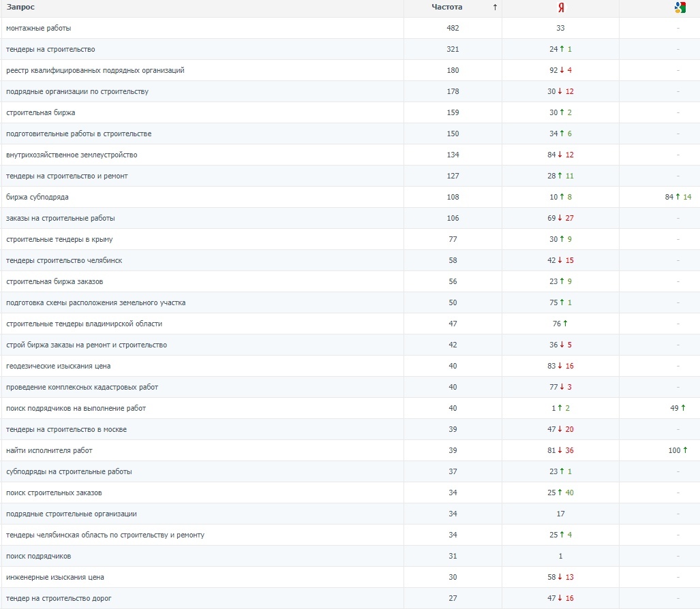Click the 'поиск подрядчиков' query with frequency 31
This screenshot has height=609, width=700.
coord(38,556)
